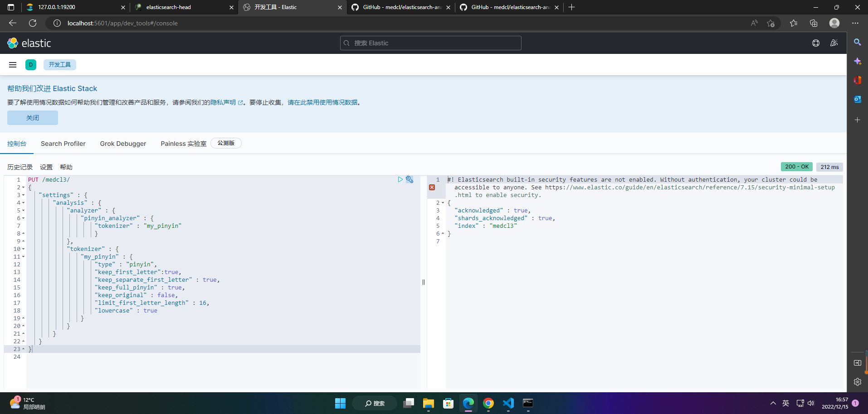
Task: Close the elasticsearch-head tab
Action: click(x=231, y=7)
